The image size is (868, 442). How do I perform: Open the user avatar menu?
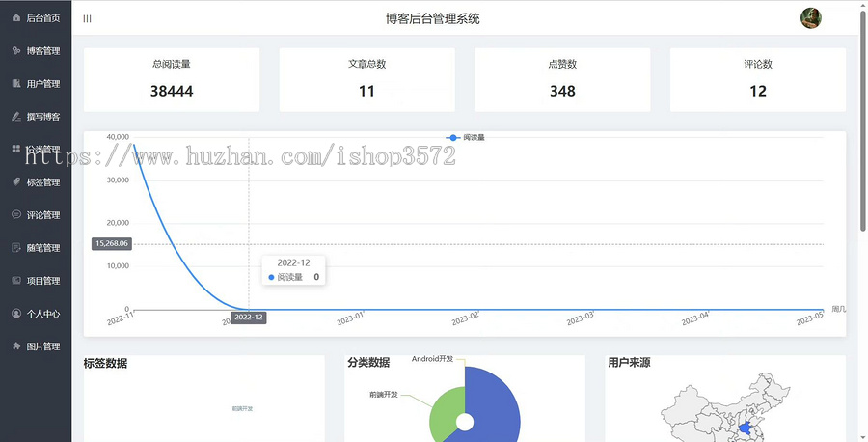point(810,18)
